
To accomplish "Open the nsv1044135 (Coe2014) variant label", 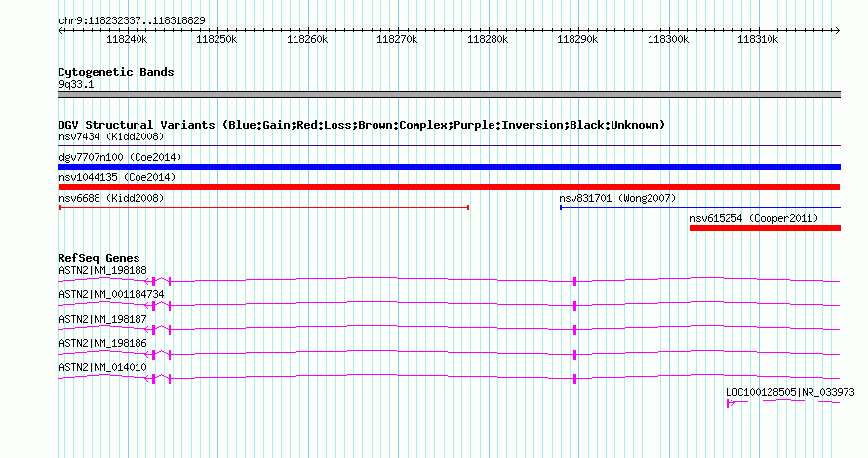I will tap(117, 177).
